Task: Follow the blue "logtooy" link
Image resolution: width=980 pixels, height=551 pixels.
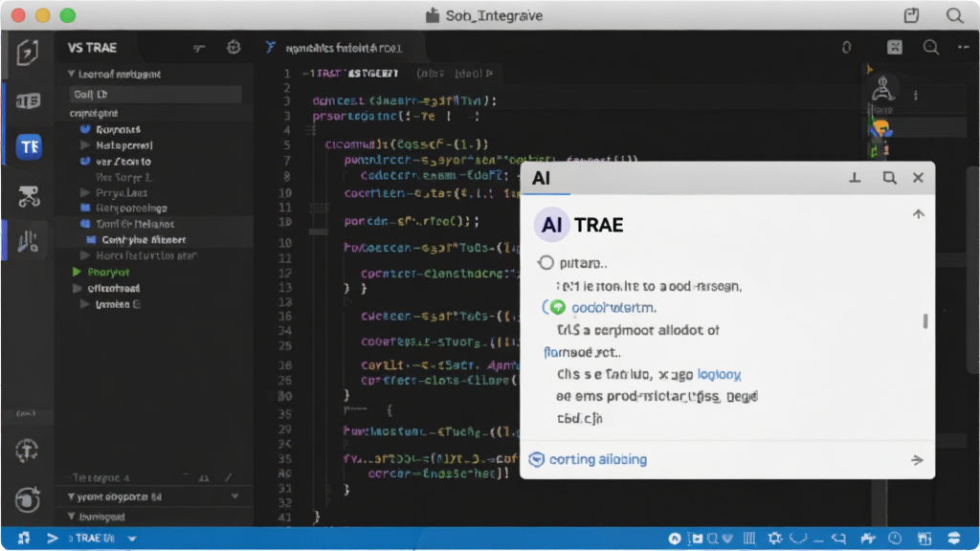Action: click(x=720, y=374)
